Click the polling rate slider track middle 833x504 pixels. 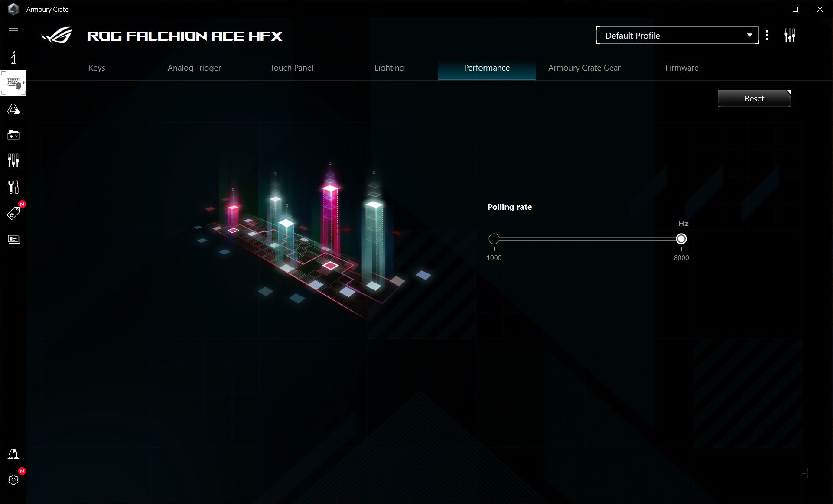(588, 239)
